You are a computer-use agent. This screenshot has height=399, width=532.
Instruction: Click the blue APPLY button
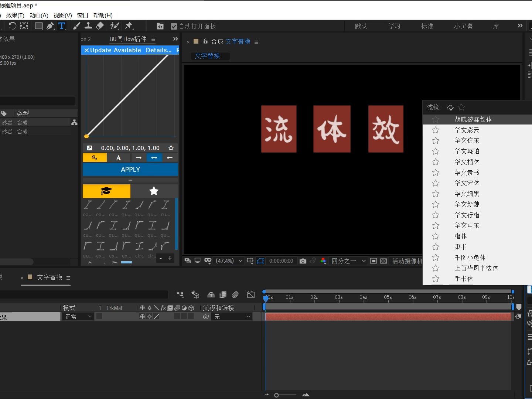tap(130, 169)
